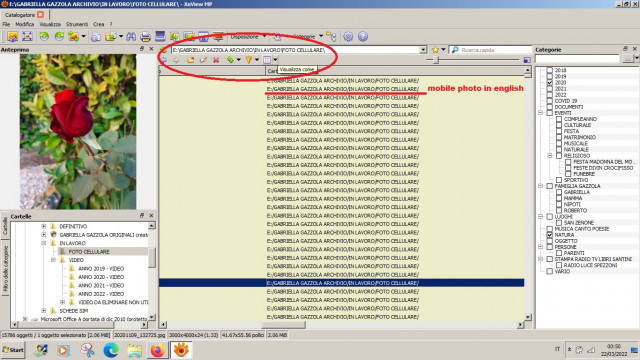The width and height of the screenshot is (640, 360).
Task: Select the VIDEO folder in Cartelle
Action: 76,260
